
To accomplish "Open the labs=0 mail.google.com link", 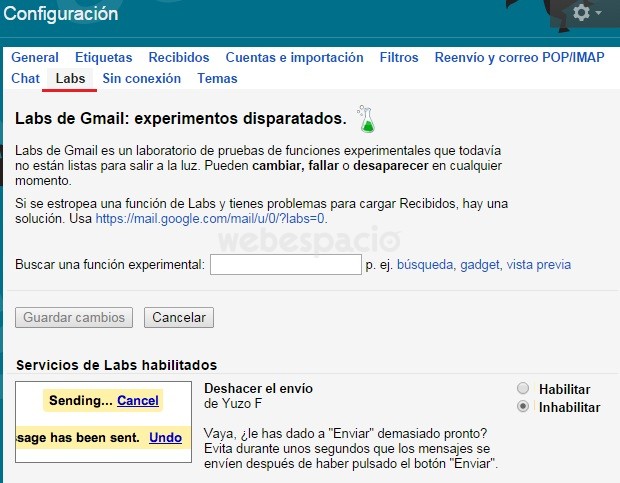I will click(211, 218).
